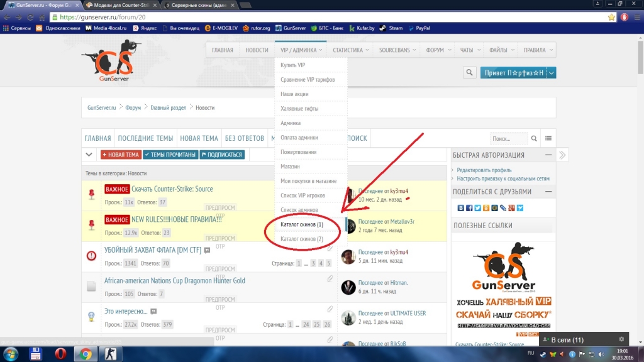Click the list view icon next to forum search
The image size is (644, 362).
click(x=548, y=138)
